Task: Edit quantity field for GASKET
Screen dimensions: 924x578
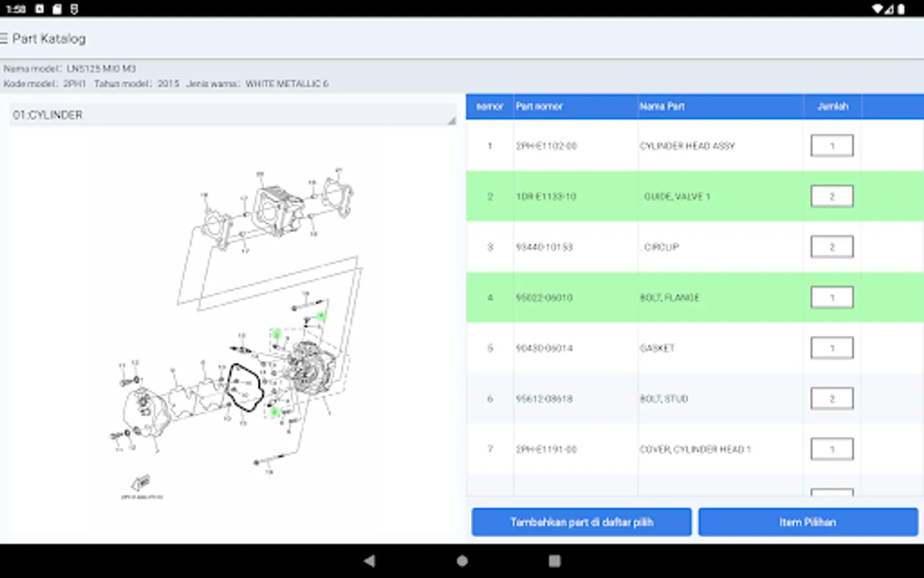Action: click(832, 348)
